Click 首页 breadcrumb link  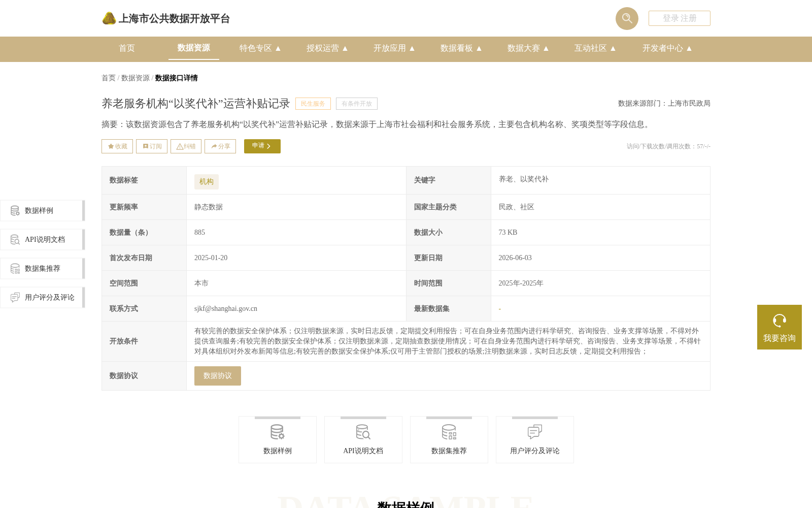pyautogui.click(x=109, y=78)
